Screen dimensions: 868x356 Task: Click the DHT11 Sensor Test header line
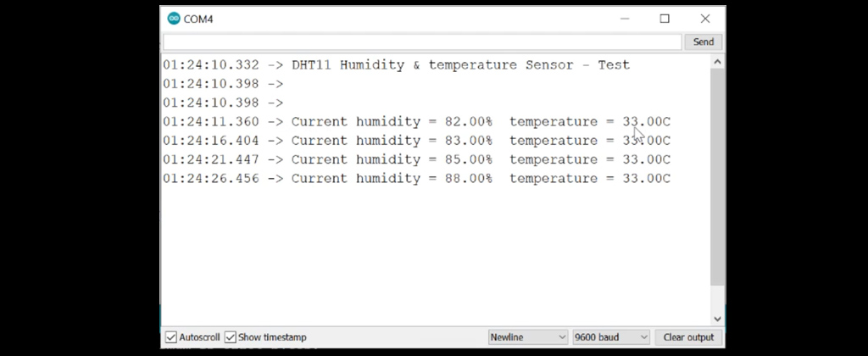[x=397, y=64]
